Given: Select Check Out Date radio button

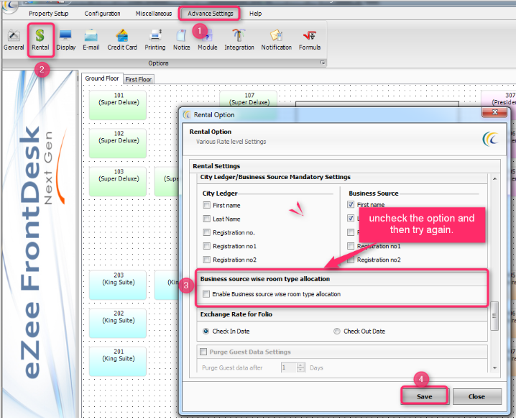Looking at the screenshot, I should click(x=336, y=331).
